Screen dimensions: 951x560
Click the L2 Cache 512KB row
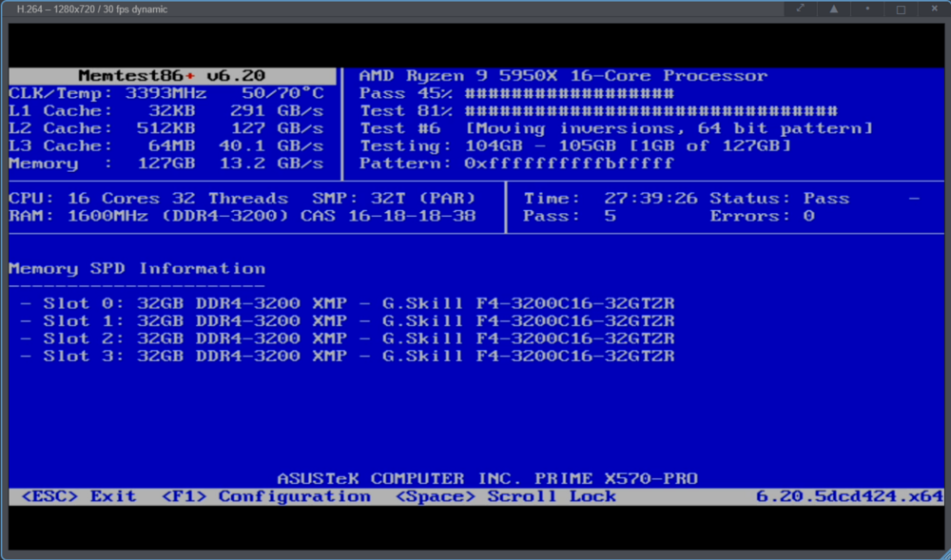pyautogui.click(x=166, y=128)
